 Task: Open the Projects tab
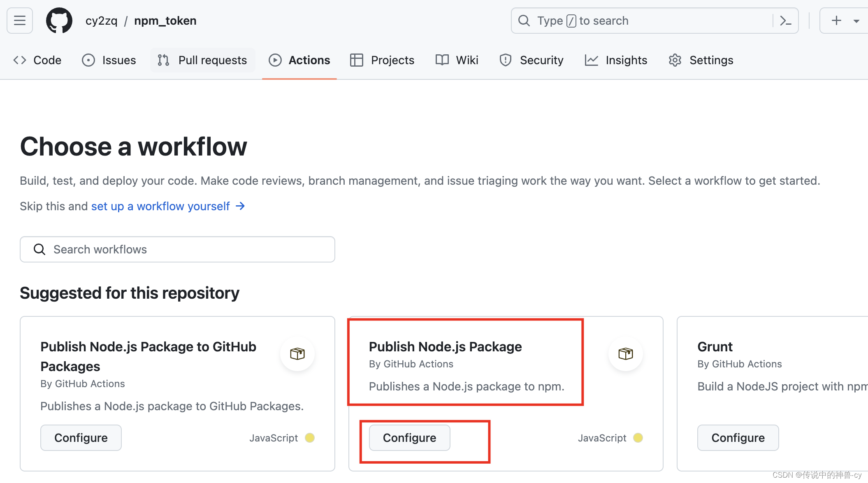click(382, 60)
